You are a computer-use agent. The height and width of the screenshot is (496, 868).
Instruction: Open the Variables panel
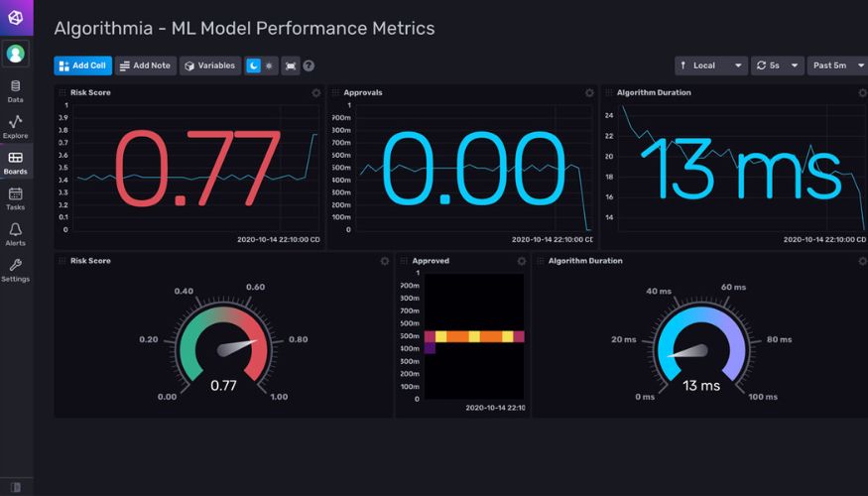click(x=210, y=65)
